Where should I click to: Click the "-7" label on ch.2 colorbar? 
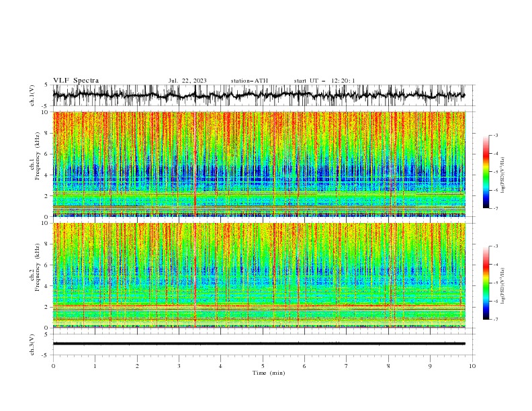496,319
